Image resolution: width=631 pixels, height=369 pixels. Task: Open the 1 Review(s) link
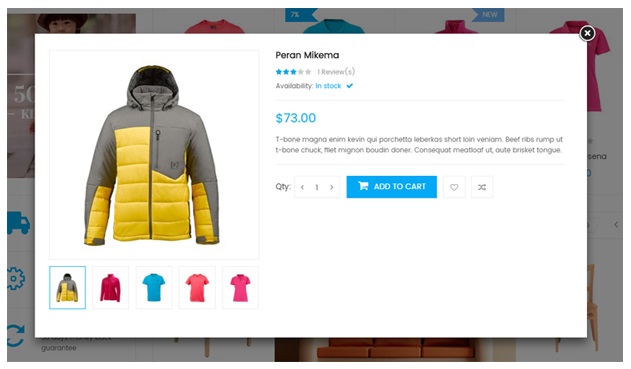[x=336, y=72]
